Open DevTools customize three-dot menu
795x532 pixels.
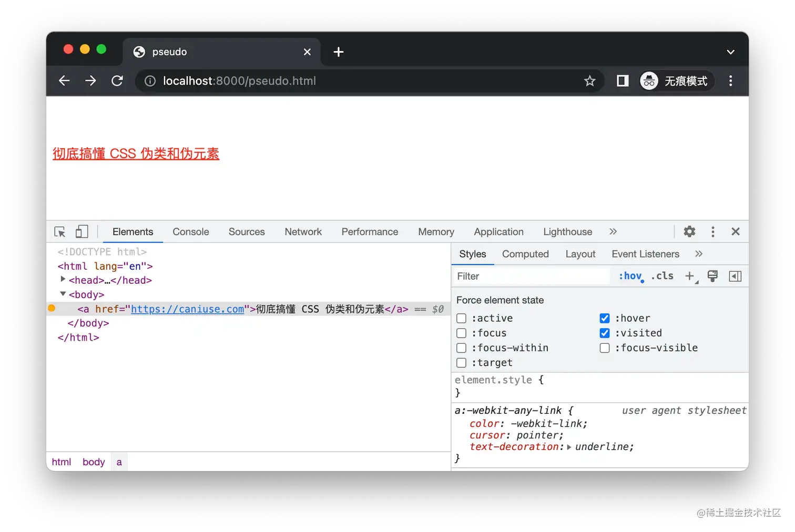coord(712,232)
